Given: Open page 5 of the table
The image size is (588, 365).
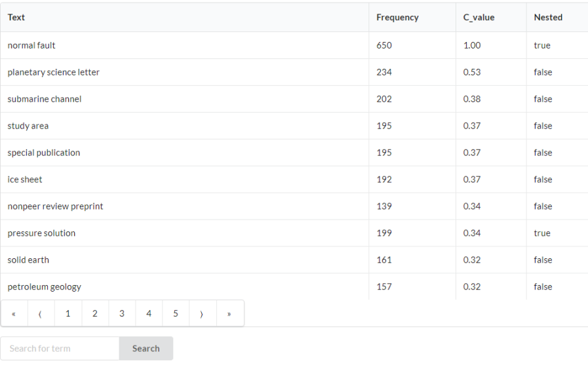Looking at the screenshot, I should pos(176,314).
